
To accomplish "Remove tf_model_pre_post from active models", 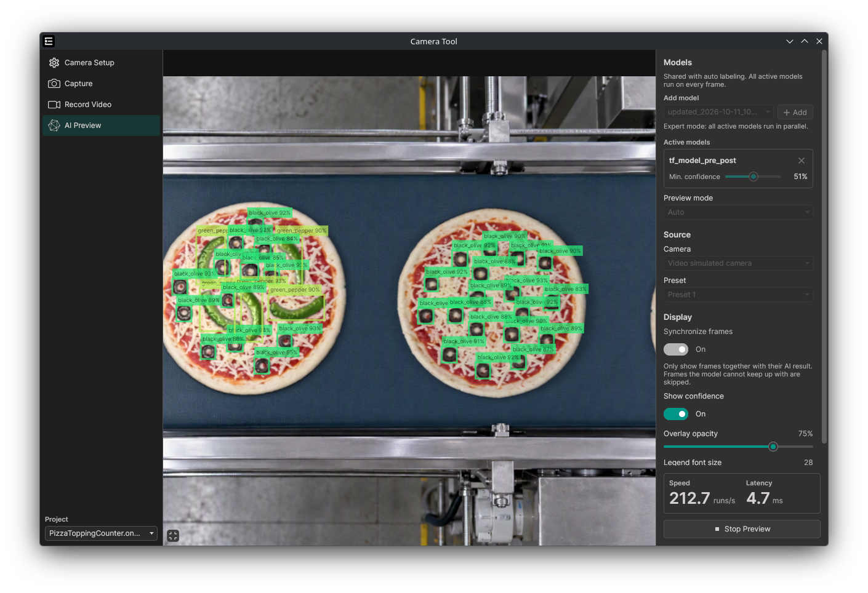I will click(x=802, y=161).
